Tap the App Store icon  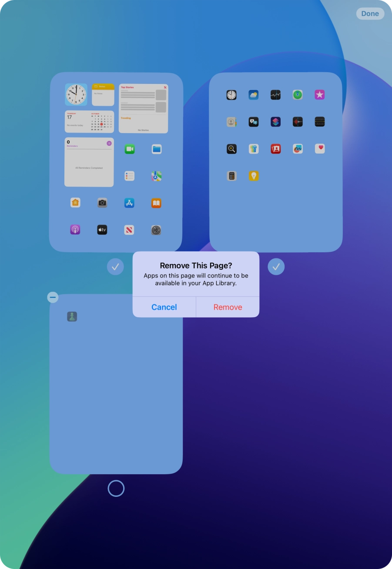click(129, 203)
